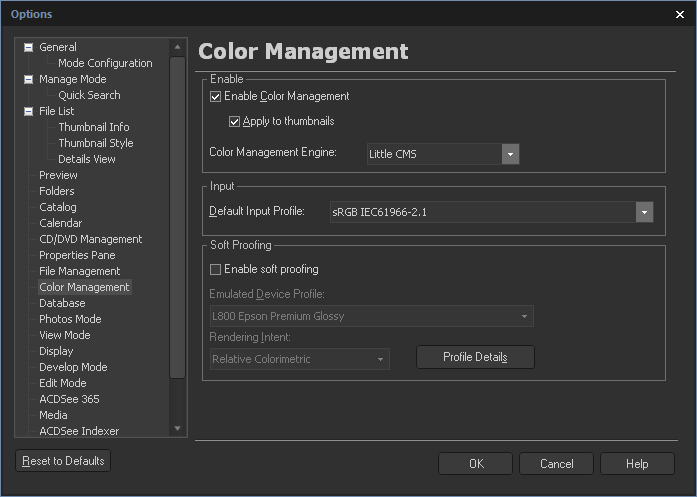Viewport: 697px width, 497px height.
Task: Collapse the File List tree node
Action: pyautogui.click(x=28, y=111)
